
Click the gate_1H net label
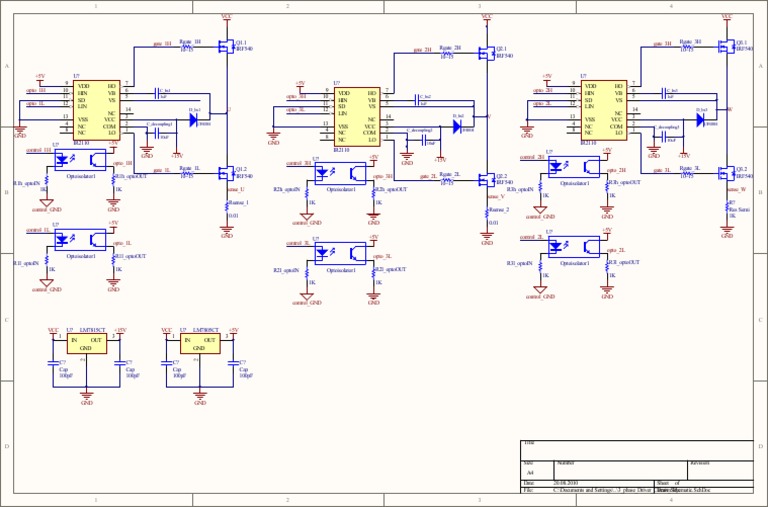163,44
